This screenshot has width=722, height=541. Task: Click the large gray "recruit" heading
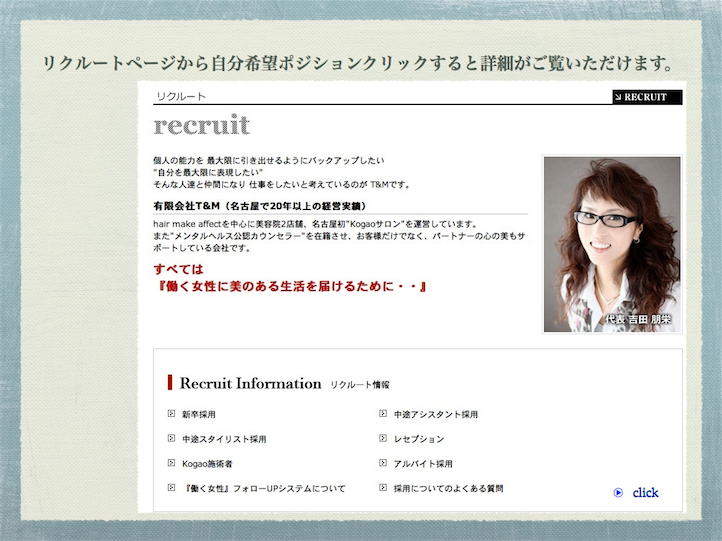(x=202, y=126)
